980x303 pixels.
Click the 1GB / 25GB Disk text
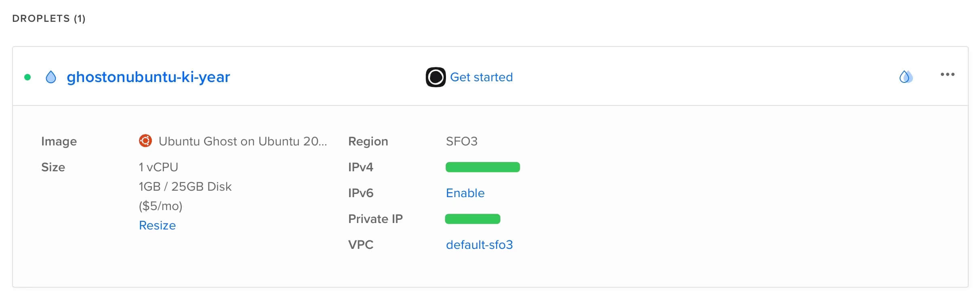(x=185, y=187)
